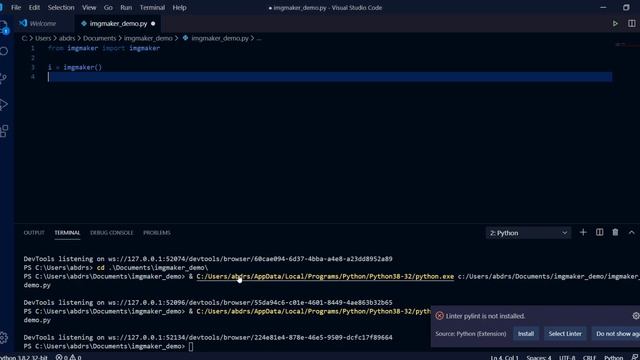
Task: Click line number 4 in gutter
Action: 33,77
